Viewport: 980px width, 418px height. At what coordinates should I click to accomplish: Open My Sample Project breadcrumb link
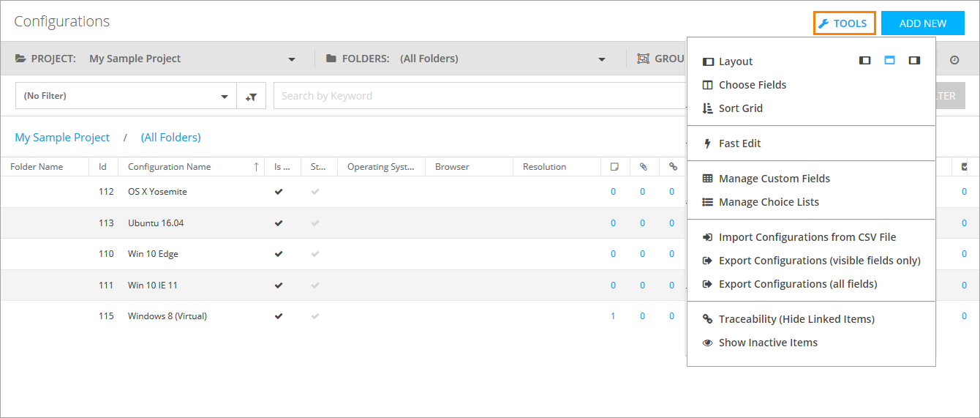pos(62,138)
